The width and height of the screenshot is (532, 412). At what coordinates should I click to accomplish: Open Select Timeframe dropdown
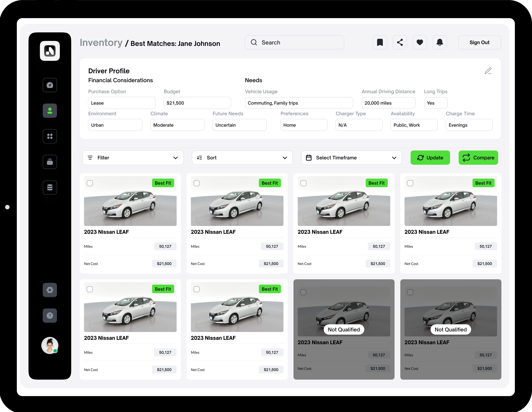tap(351, 158)
